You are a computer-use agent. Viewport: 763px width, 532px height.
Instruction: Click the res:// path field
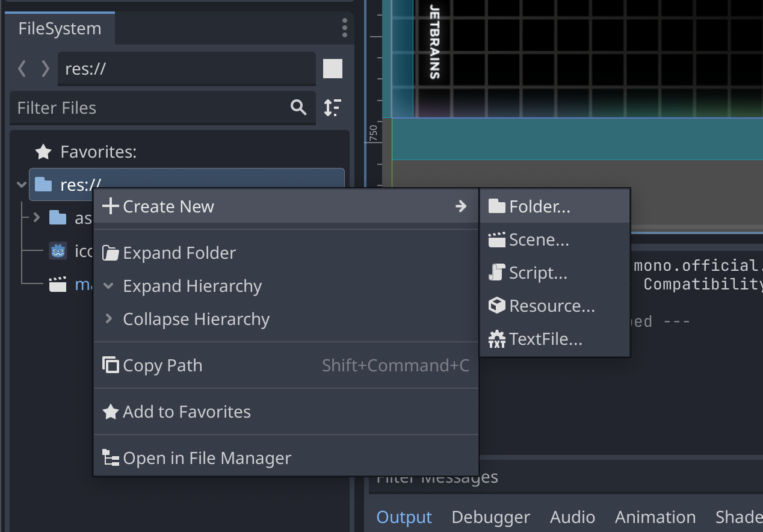pyautogui.click(x=187, y=68)
